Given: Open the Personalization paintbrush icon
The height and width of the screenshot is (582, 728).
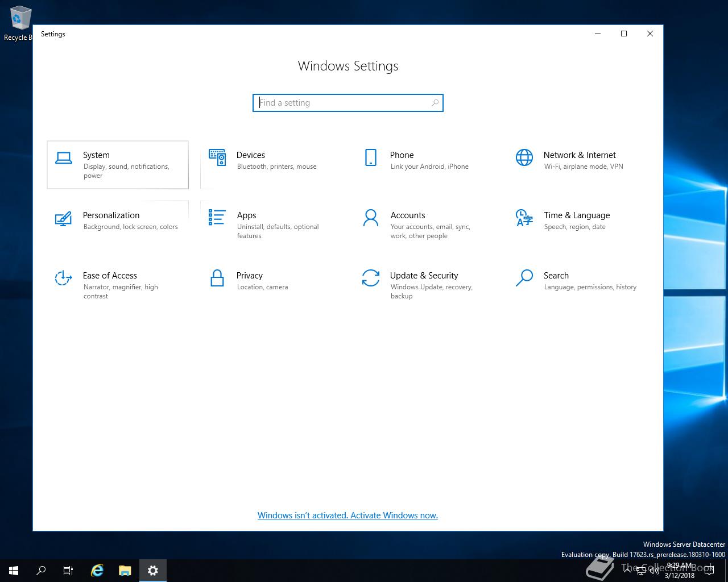Looking at the screenshot, I should [64, 218].
